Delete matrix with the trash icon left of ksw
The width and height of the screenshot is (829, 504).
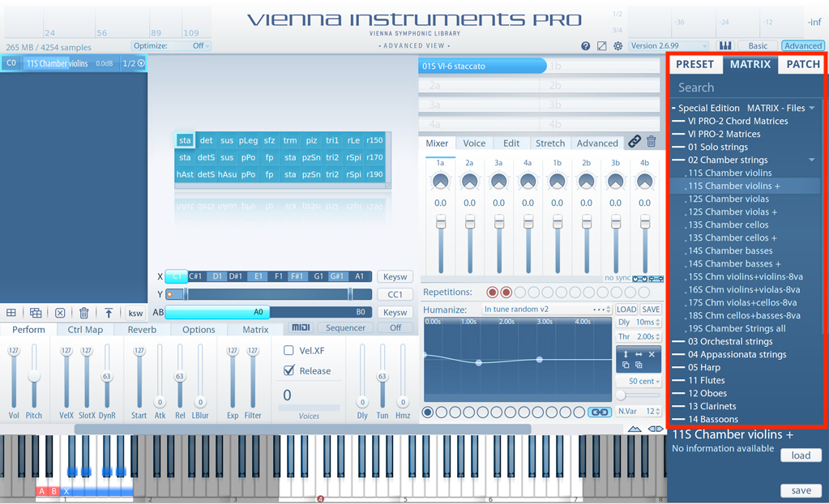pyautogui.click(x=83, y=313)
